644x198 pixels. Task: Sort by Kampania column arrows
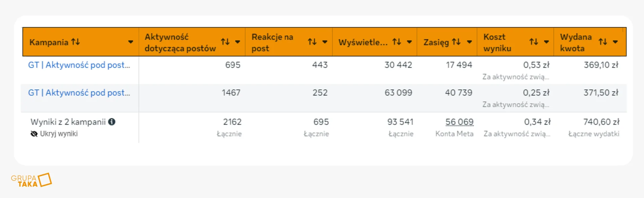(x=75, y=42)
